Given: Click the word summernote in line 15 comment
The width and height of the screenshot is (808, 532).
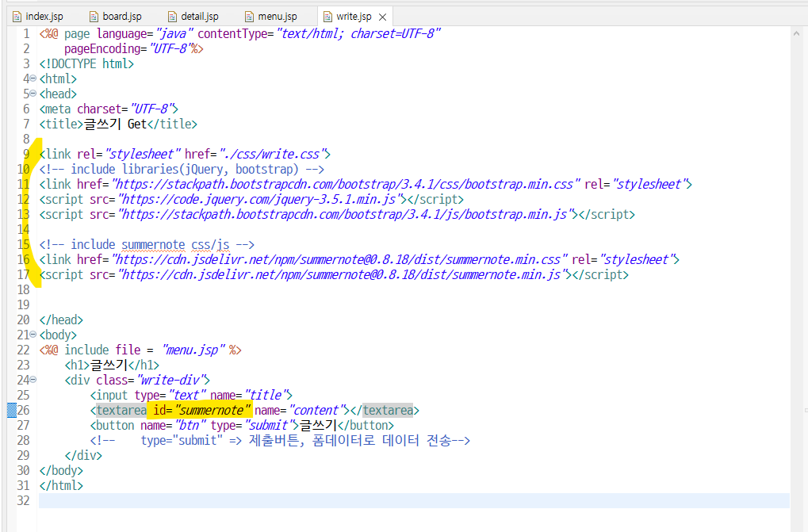Looking at the screenshot, I should point(153,245).
